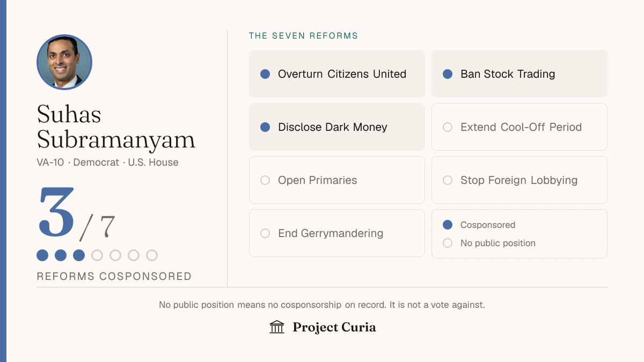
Task: Click Suhas Subramanyam's profile photo
Action: [64, 62]
